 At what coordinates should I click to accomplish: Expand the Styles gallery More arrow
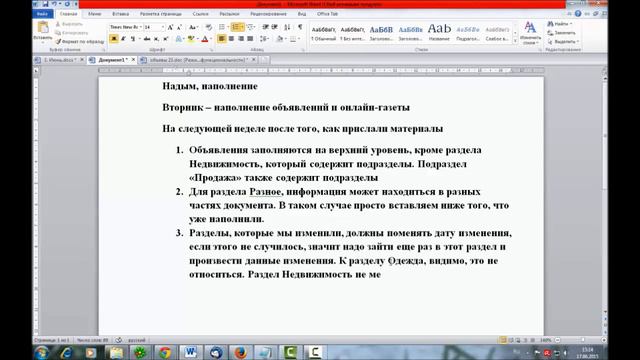(515, 41)
